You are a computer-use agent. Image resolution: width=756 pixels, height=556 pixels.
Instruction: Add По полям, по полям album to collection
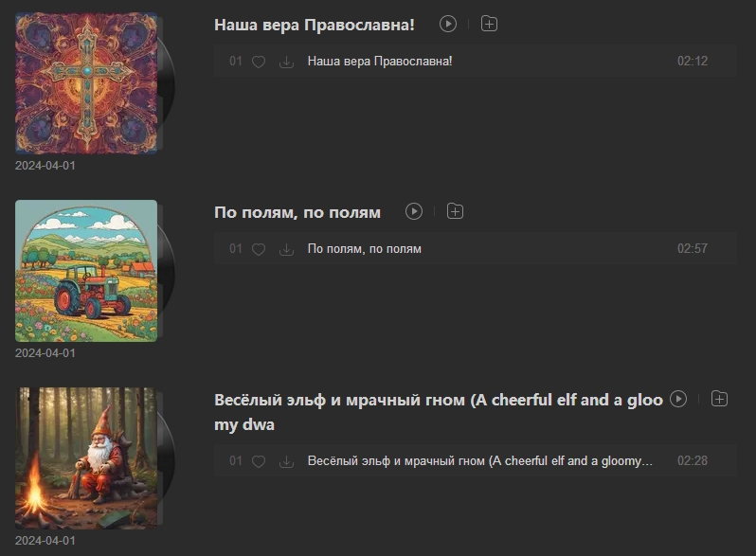click(455, 211)
